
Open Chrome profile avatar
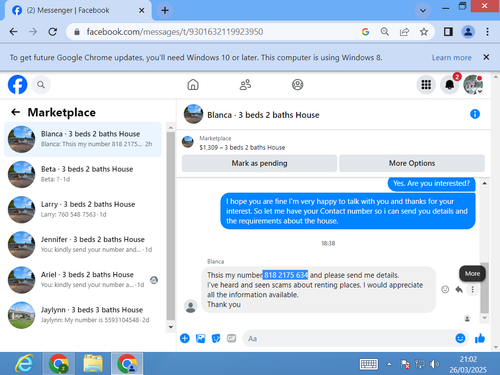468,32
